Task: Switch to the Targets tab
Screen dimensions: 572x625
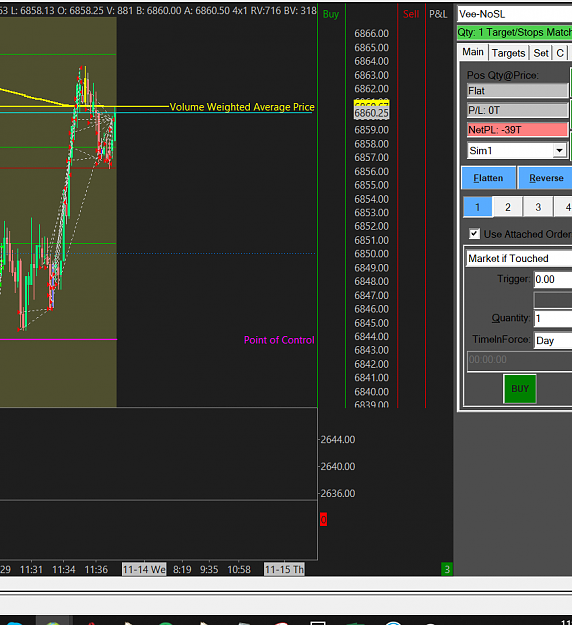Action: pos(508,53)
